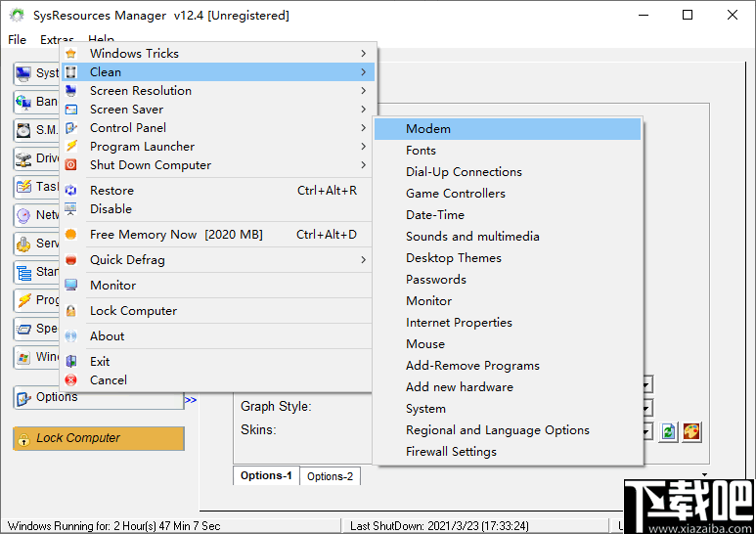
Task: Select Dial-Up Connections entry
Action: tap(508, 172)
